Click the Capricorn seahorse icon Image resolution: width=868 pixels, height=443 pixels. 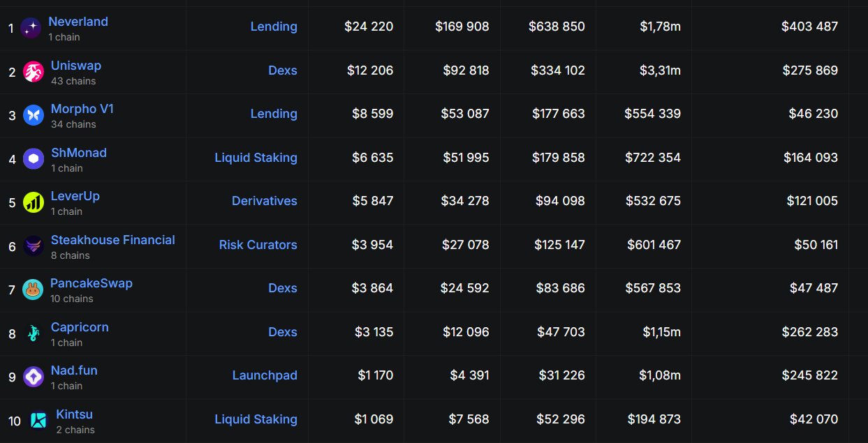[34, 333]
